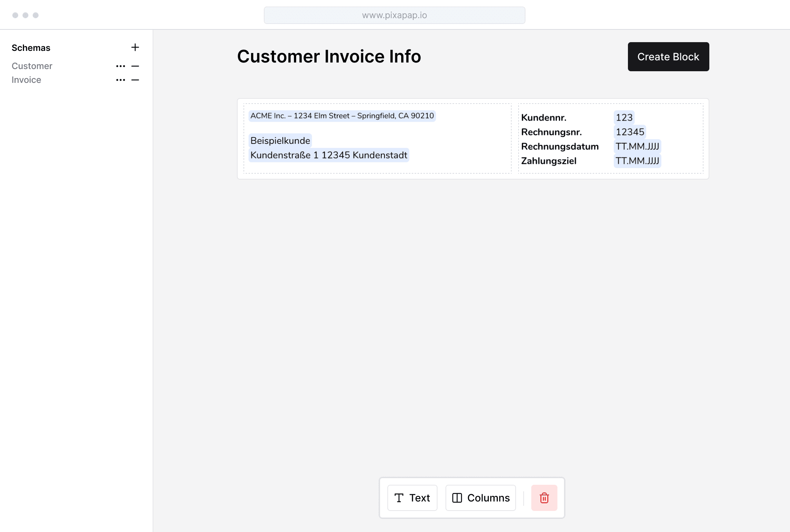The width and height of the screenshot is (790, 532).
Task: Click the minus icon beside Invoice
Action: click(135, 80)
